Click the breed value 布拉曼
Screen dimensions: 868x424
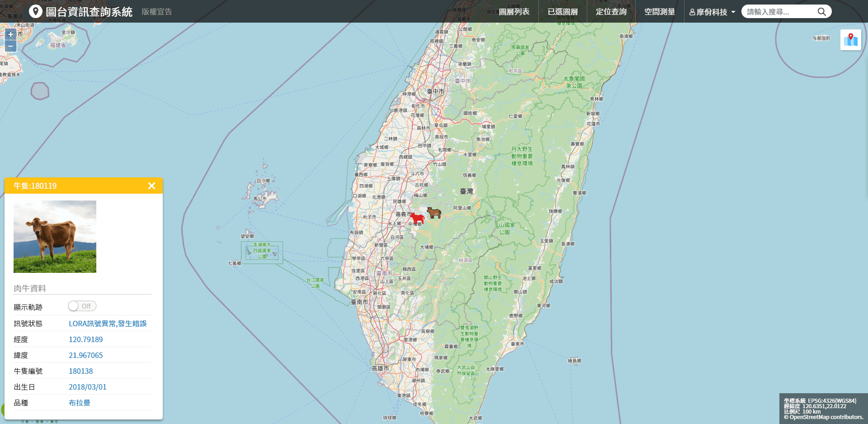(79, 403)
